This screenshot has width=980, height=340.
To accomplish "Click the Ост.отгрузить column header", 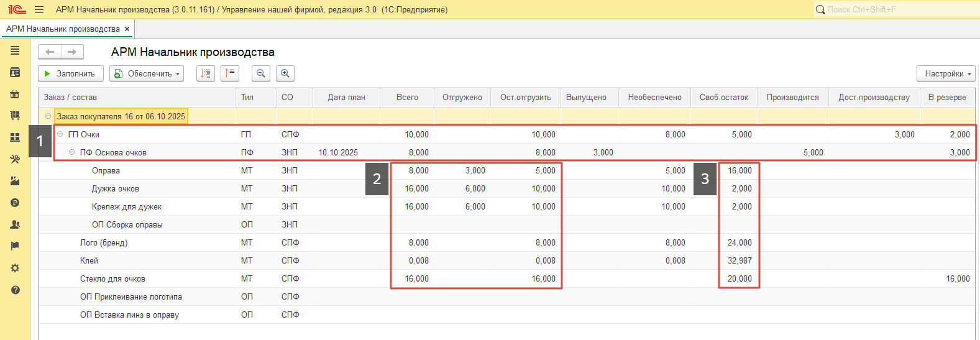I will [526, 97].
